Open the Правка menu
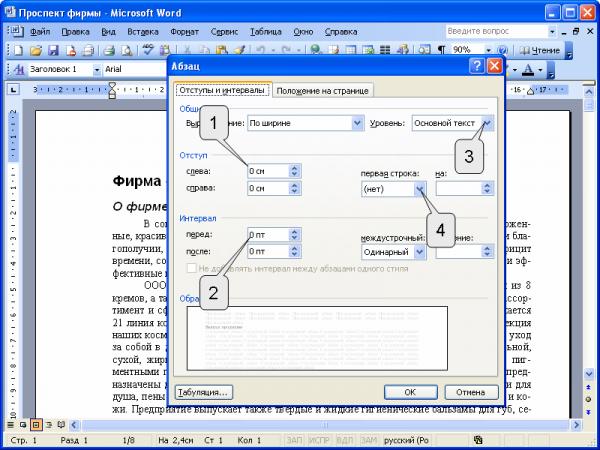The width and height of the screenshot is (600, 450). coord(75,32)
